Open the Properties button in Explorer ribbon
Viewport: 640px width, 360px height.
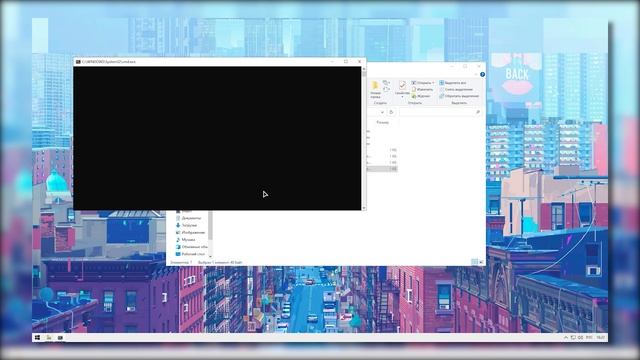(x=402, y=89)
